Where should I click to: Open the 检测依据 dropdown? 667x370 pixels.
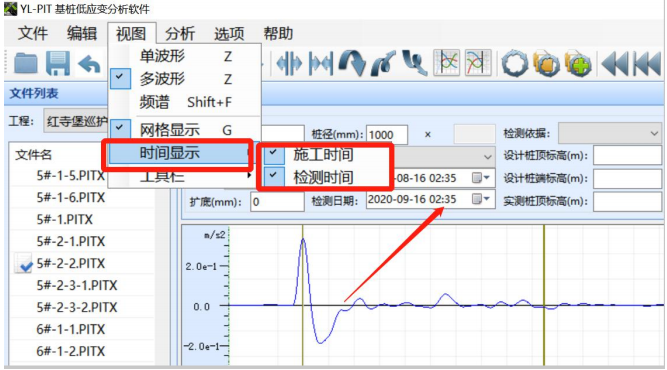[609, 134]
